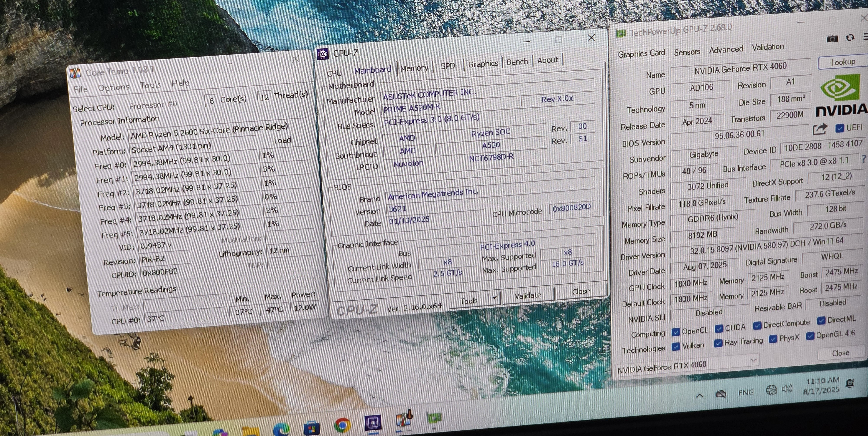
Task: Click the GPU-Z BIOS share/export icon
Action: coord(819,129)
